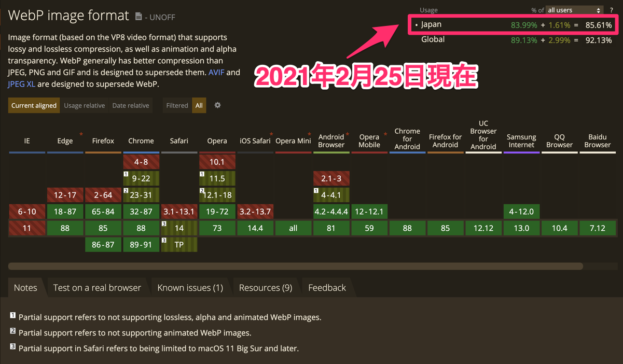The image size is (623, 364).
Task: Click the Edge 12-17 cell
Action: point(65,195)
